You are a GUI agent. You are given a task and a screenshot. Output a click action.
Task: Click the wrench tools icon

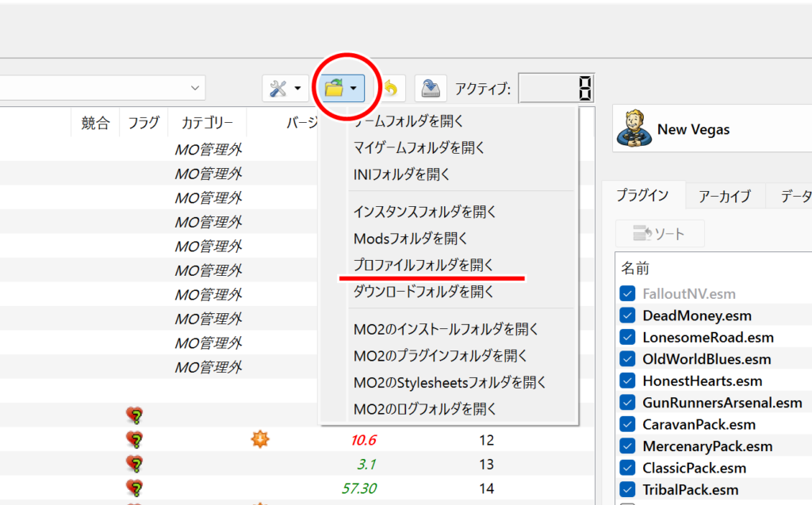coord(278,89)
